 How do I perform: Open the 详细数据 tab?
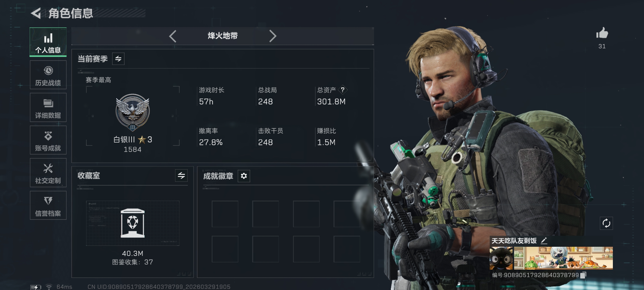click(48, 107)
